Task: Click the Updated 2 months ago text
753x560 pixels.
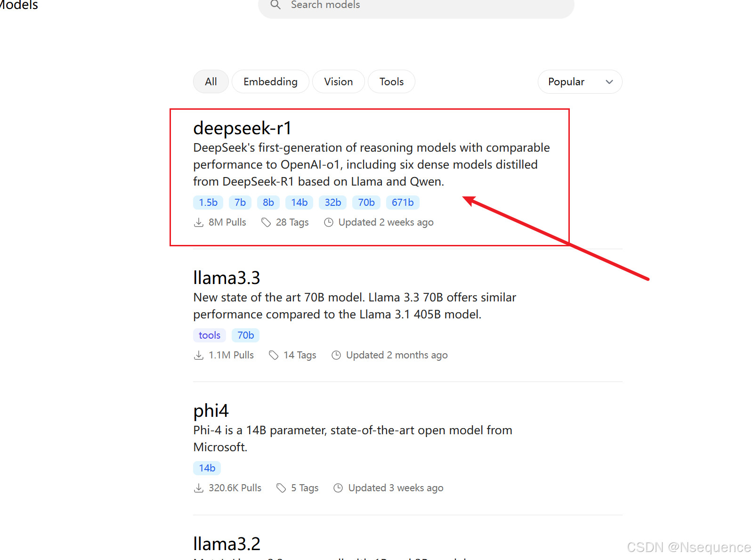Action: (x=397, y=355)
